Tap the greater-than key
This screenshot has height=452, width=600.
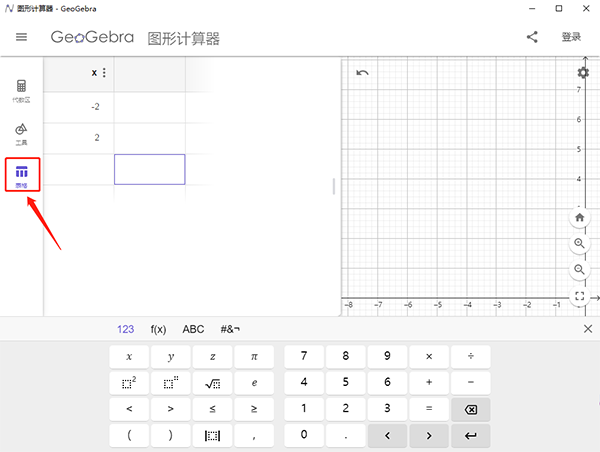tap(171, 409)
